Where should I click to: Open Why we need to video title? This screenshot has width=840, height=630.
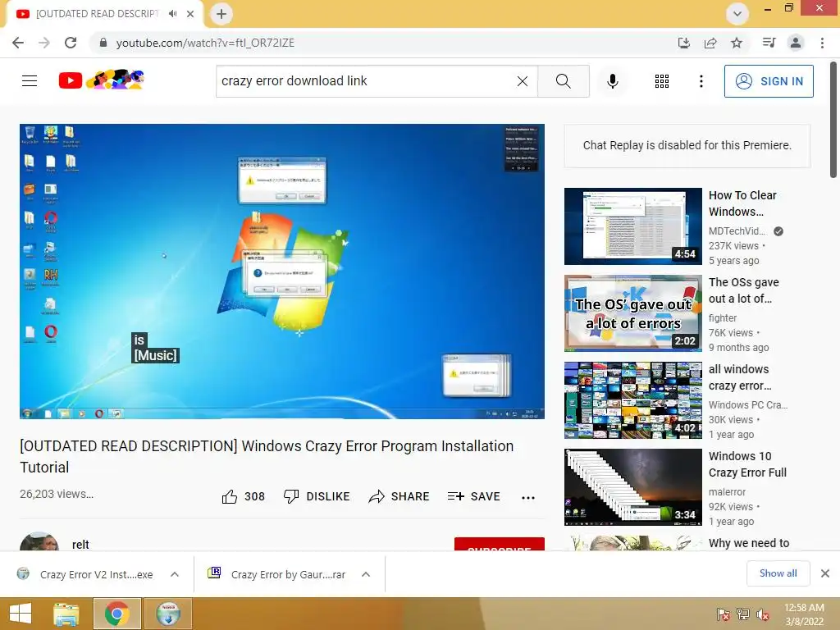pyautogui.click(x=749, y=543)
